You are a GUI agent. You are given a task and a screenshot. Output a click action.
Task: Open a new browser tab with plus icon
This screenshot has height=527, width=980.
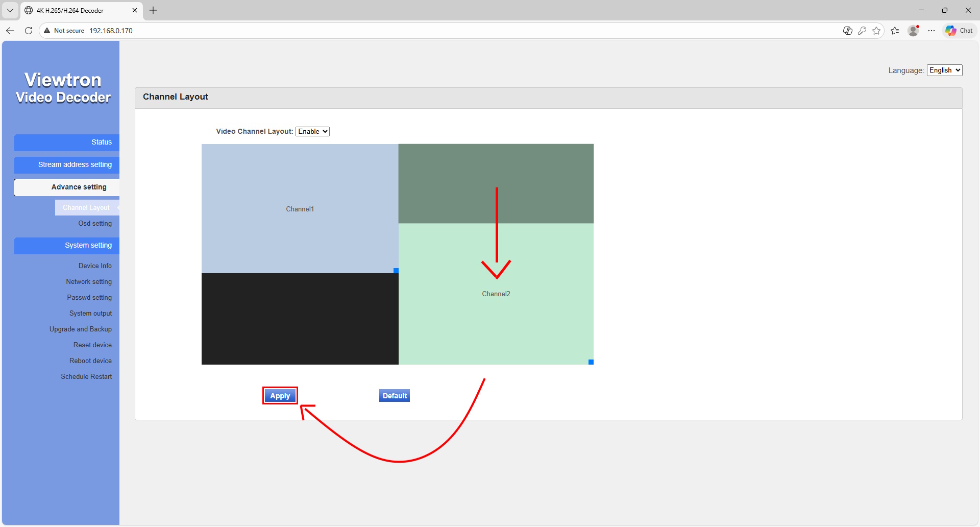[153, 10]
